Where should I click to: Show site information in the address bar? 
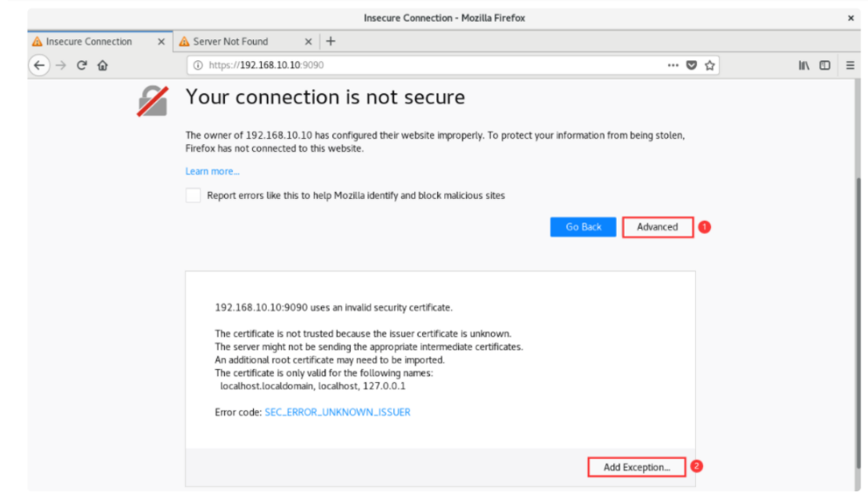click(198, 65)
